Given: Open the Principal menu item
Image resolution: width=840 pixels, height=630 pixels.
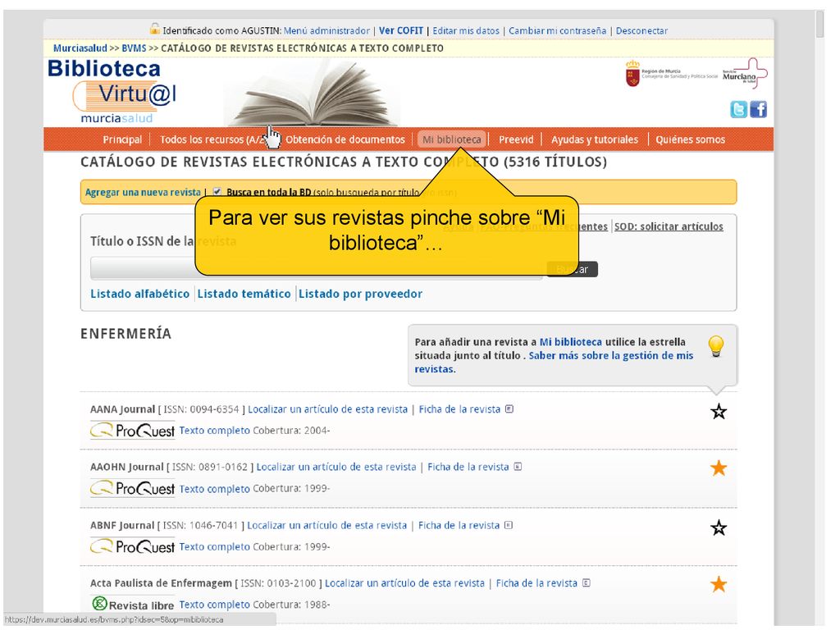Looking at the screenshot, I should [122, 139].
